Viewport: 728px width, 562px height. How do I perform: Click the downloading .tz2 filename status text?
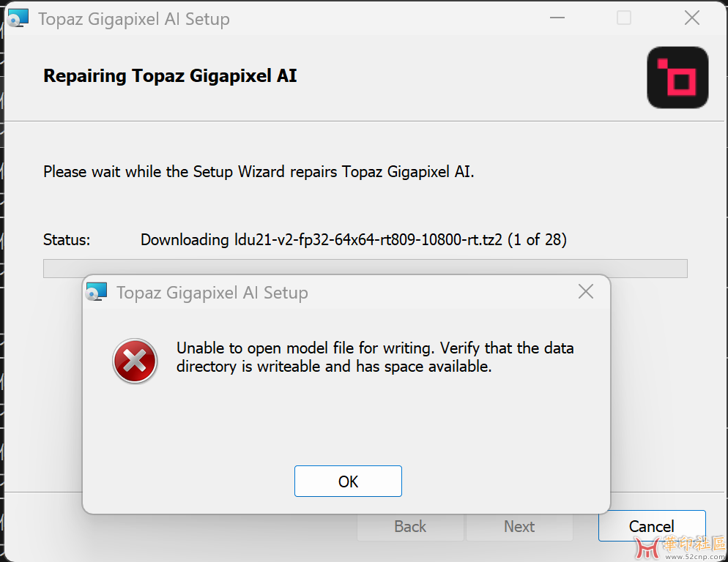click(353, 239)
